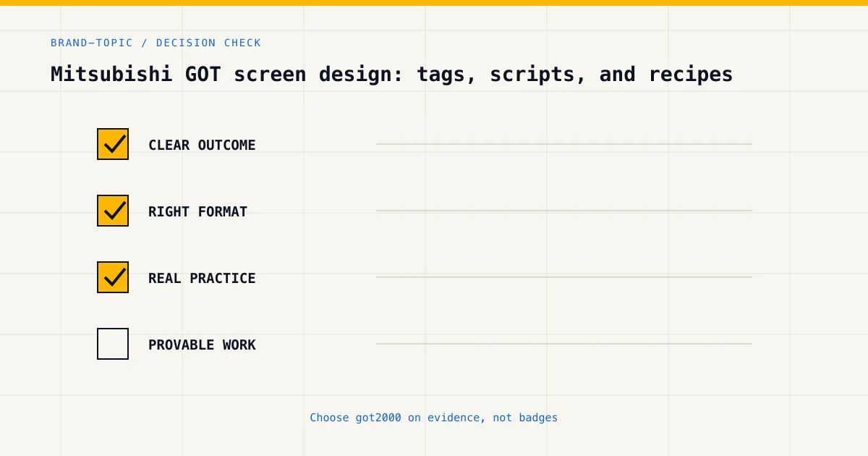This screenshot has width=868, height=456.
Task: Click the RIGHT FORMAT label
Action: (197, 211)
